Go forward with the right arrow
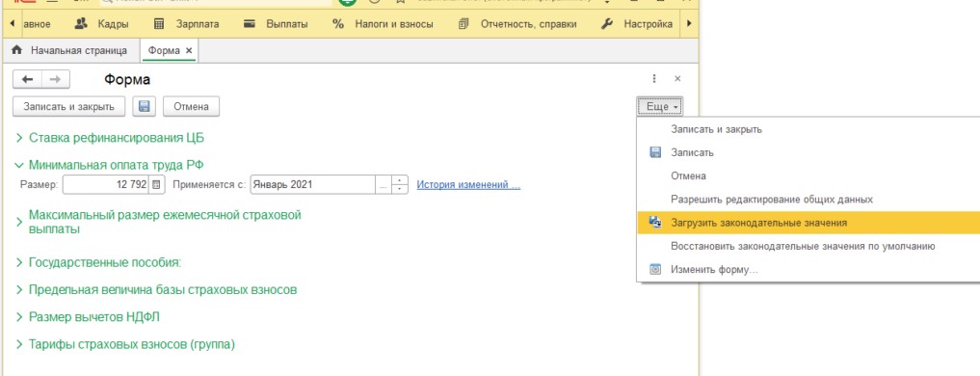 tap(56, 79)
